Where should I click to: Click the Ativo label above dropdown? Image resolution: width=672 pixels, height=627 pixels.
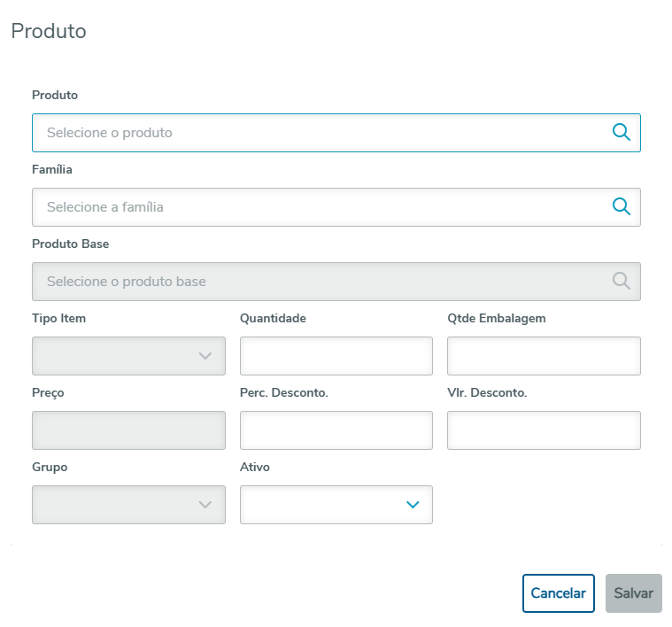tap(255, 467)
